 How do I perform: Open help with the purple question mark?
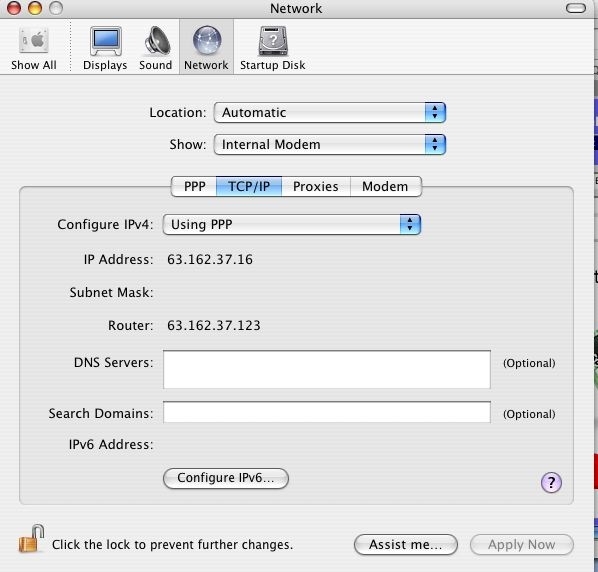[551, 482]
